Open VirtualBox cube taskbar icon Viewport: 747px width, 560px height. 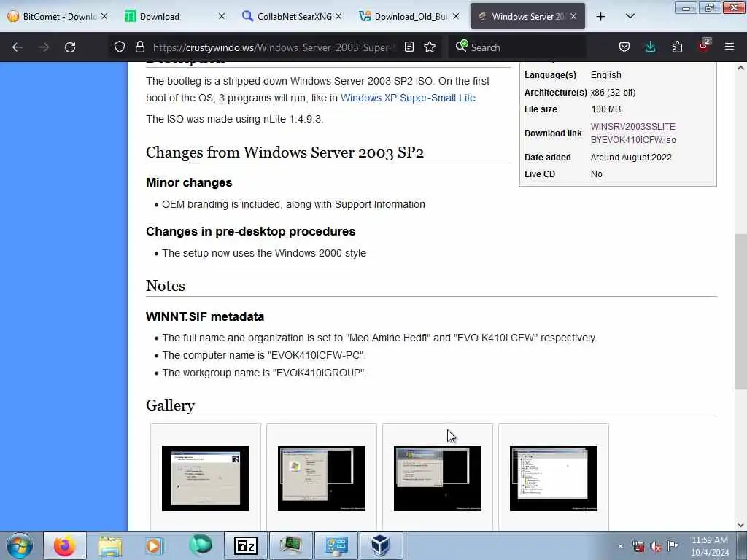tap(381, 545)
